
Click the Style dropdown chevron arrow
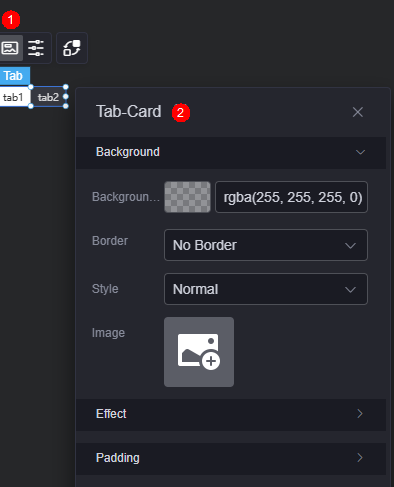pos(350,290)
